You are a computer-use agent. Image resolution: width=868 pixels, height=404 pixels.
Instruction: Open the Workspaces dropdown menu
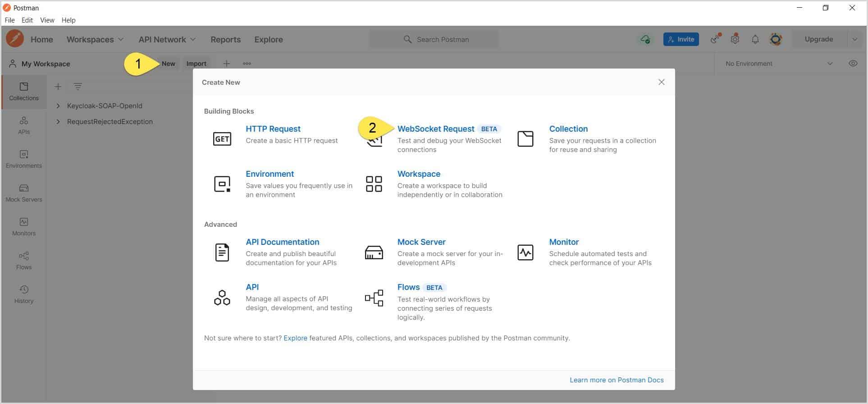(95, 40)
